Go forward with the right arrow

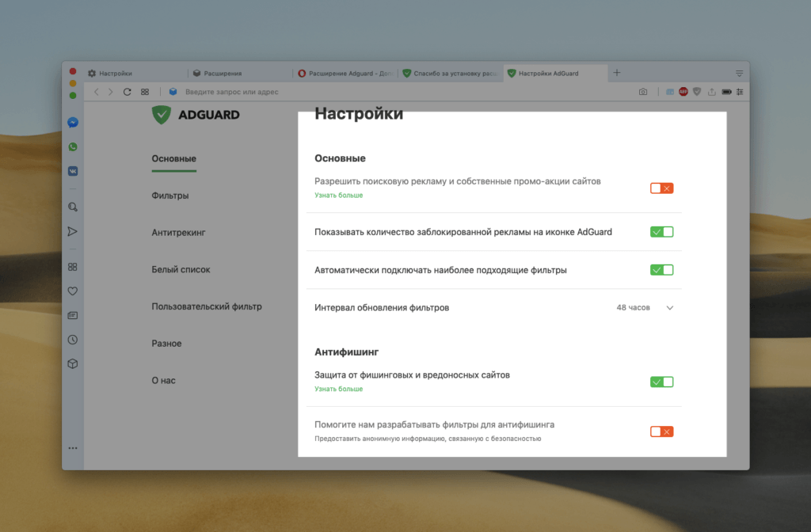tap(110, 92)
